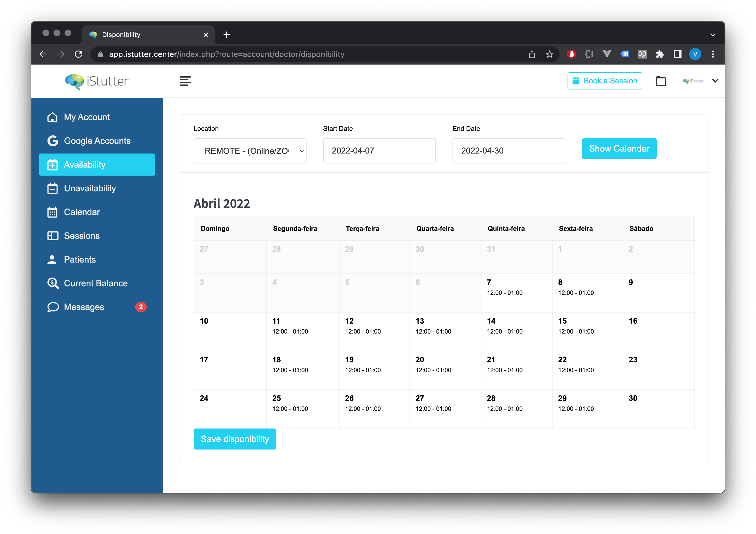Viewport: 756px width, 534px height.
Task: Click the 12:00 - 01:00 slot on day 8
Action: [576, 293]
